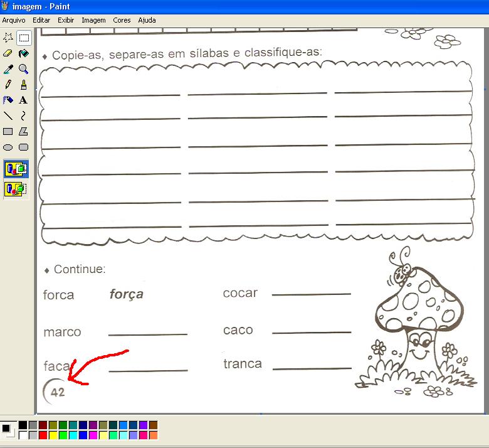Select the Magnifier tool
The width and height of the screenshot is (489, 448).
coord(24,69)
